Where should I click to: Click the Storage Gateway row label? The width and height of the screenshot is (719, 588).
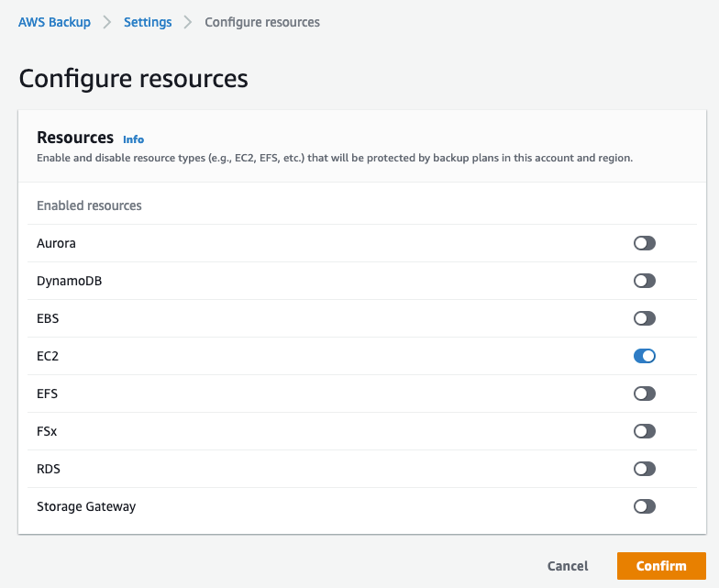click(86, 506)
